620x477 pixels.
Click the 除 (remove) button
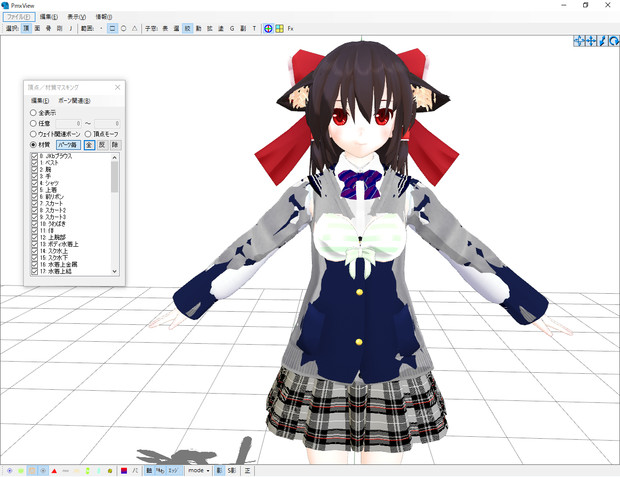click(115, 145)
